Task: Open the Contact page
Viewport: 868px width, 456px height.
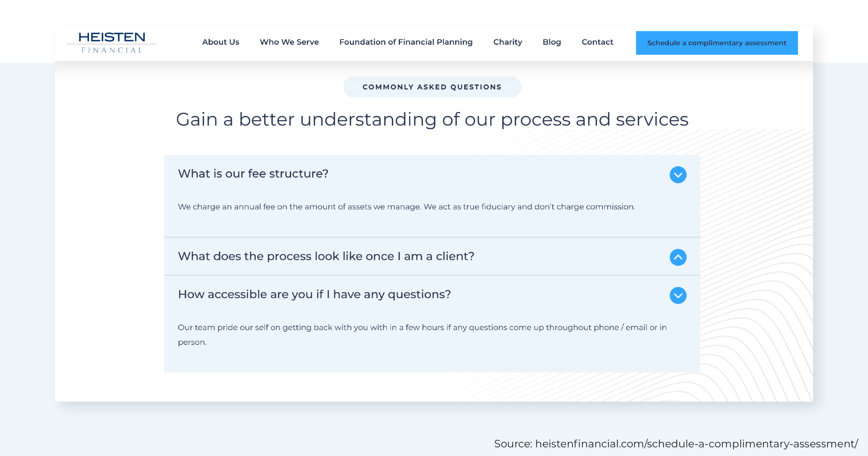Action: click(x=597, y=42)
